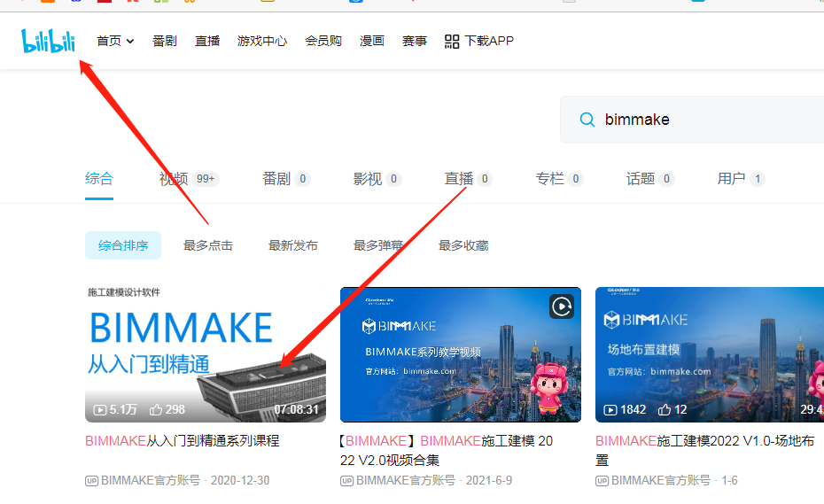Open BIMMAKE从入门到精通 video thumbnail
This screenshot has width=824, height=504.
tap(206, 354)
